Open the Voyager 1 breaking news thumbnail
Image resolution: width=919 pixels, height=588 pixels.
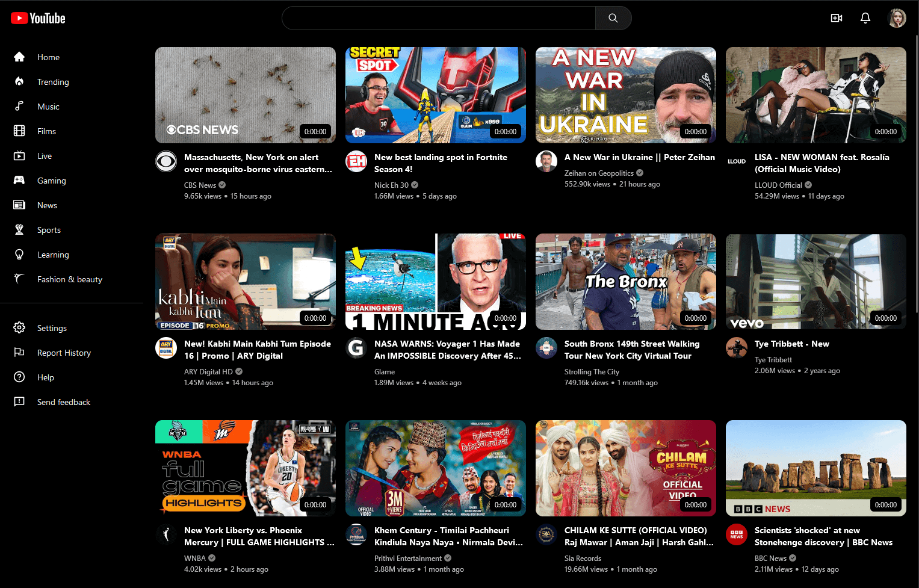point(436,282)
